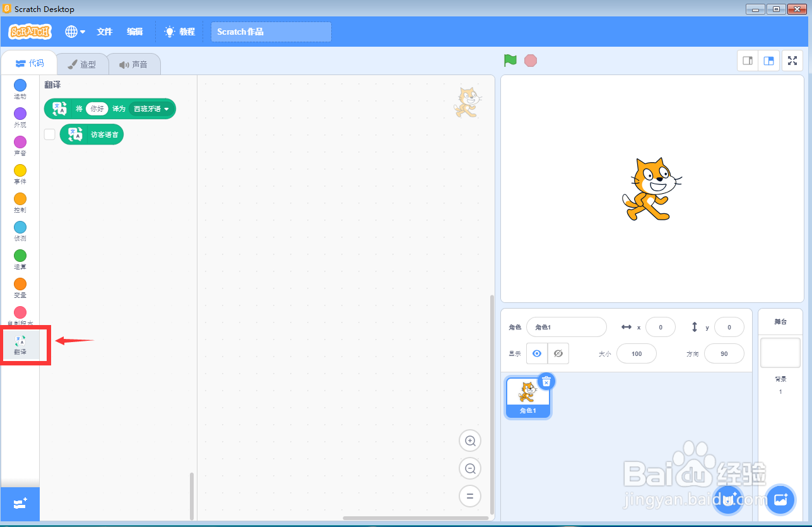Image resolution: width=812 pixels, height=527 pixels.
Task: Open the choose a sprite button
Action: click(x=727, y=500)
